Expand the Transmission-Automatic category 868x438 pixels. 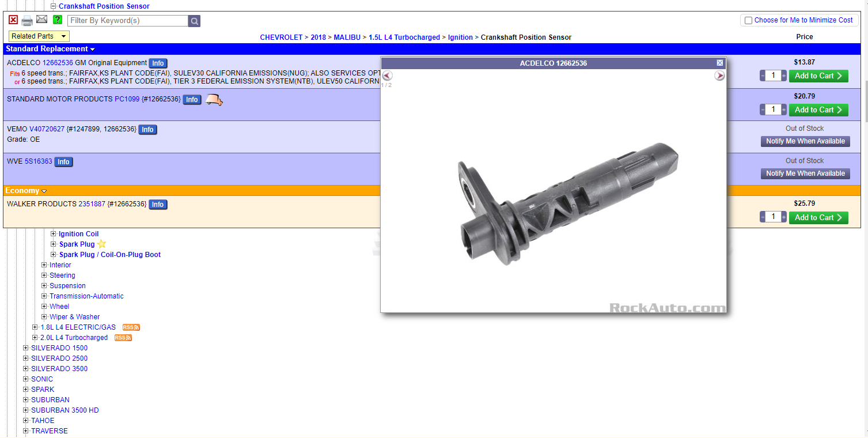click(44, 296)
